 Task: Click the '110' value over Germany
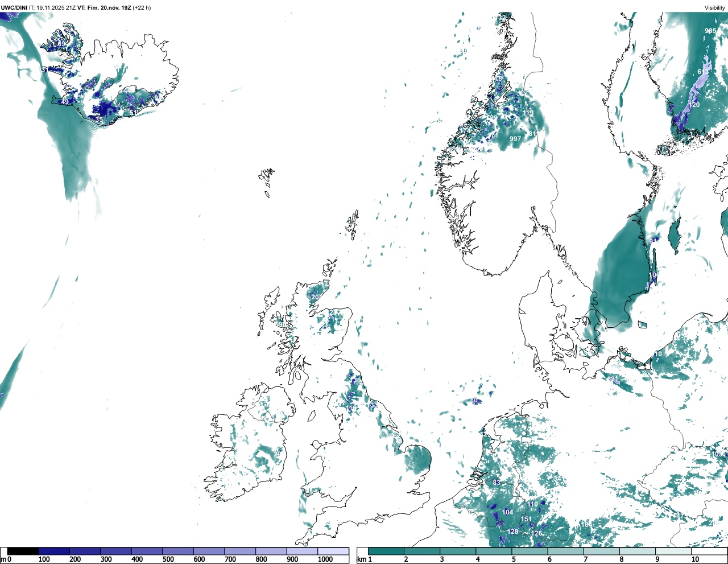coord(532,504)
